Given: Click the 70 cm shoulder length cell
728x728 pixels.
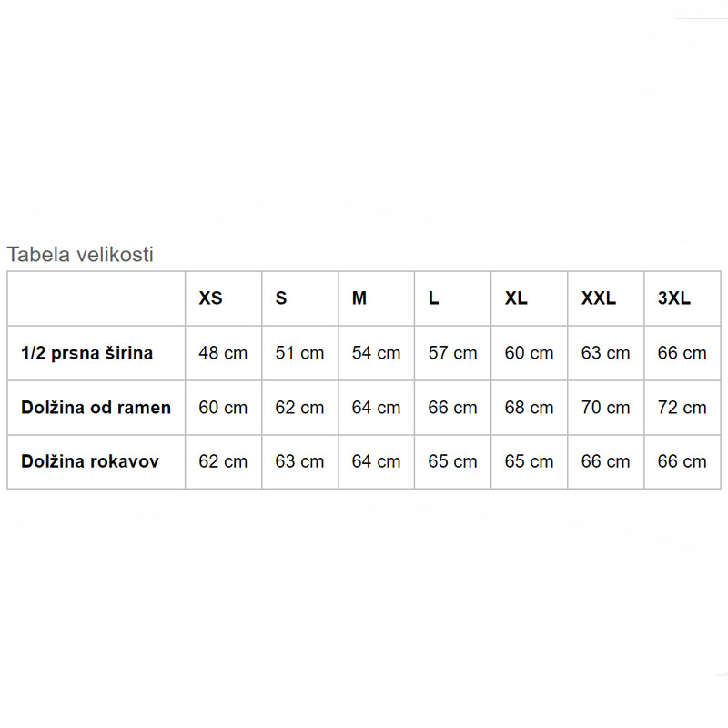Looking at the screenshot, I should point(605,408).
